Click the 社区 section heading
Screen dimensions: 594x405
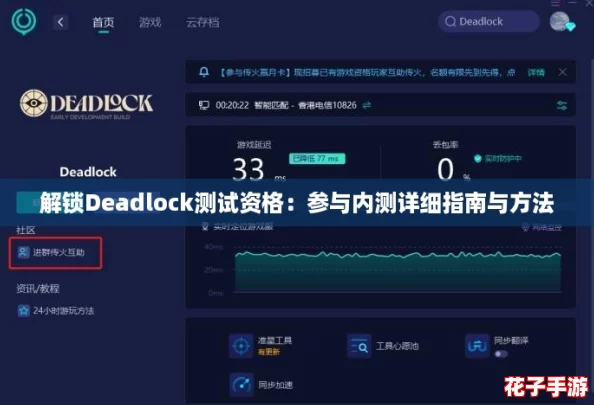coord(26,230)
